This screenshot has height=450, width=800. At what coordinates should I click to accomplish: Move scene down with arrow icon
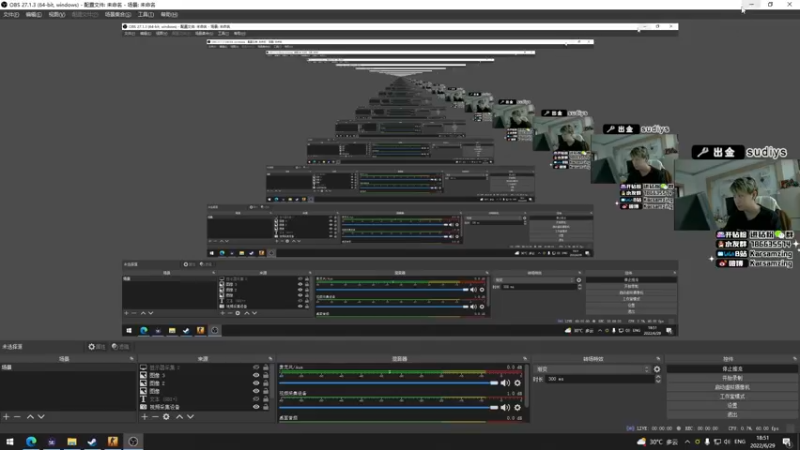pyautogui.click(x=41, y=417)
